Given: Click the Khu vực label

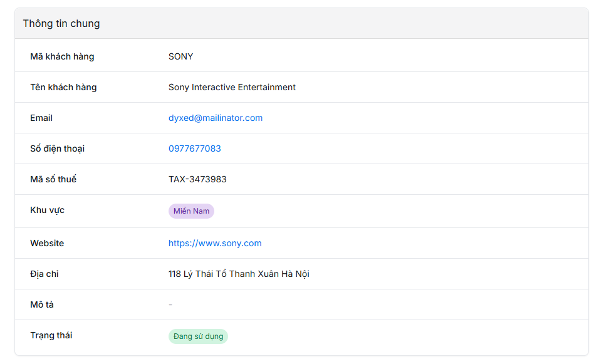Looking at the screenshot, I should pyautogui.click(x=47, y=210).
